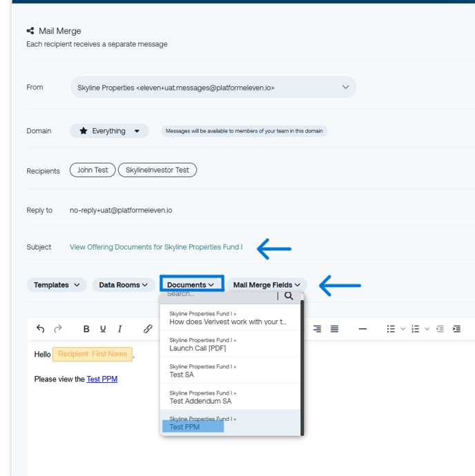This screenshot has width=475, height=476.
Task: Collapse the Documents dropdown
Action: 192,284
